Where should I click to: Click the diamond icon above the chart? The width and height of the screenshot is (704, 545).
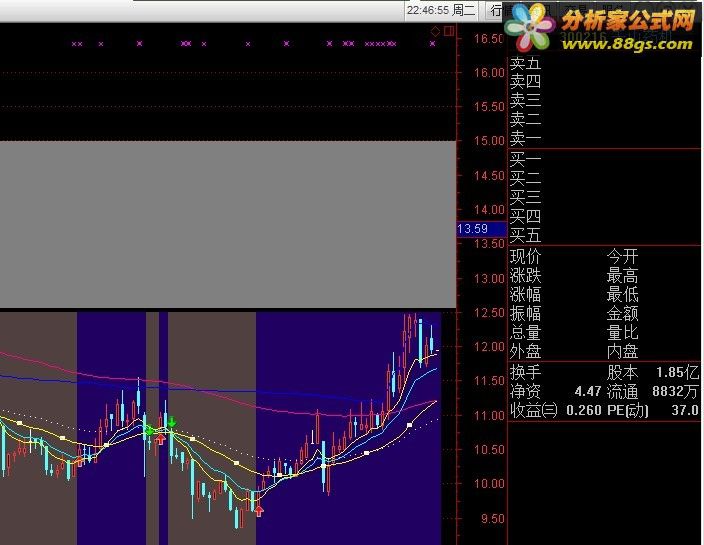pos(435,31)
